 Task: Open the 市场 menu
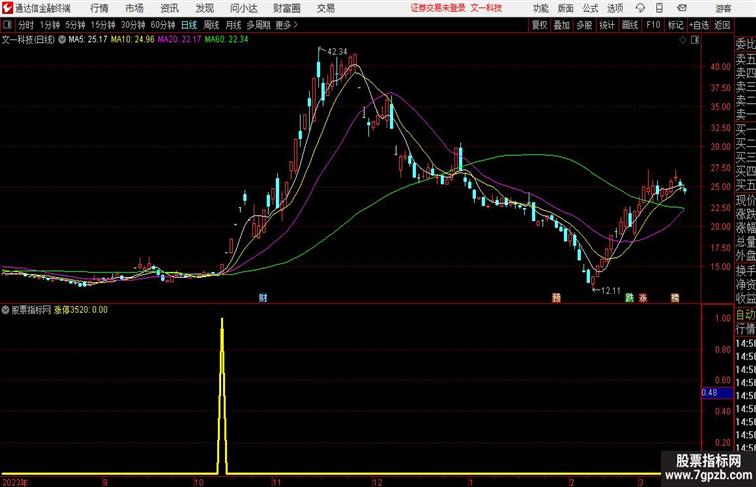(135, 8)
